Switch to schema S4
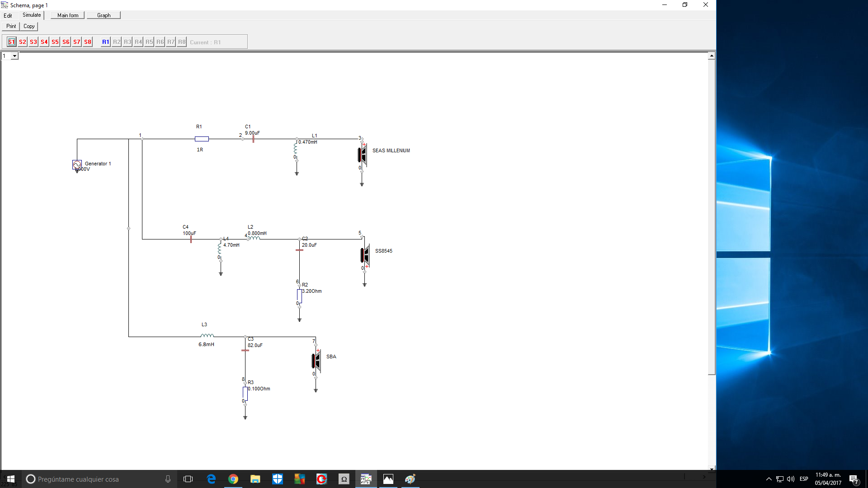Viewport: 868px width, 488px height. tap(44, 42)
